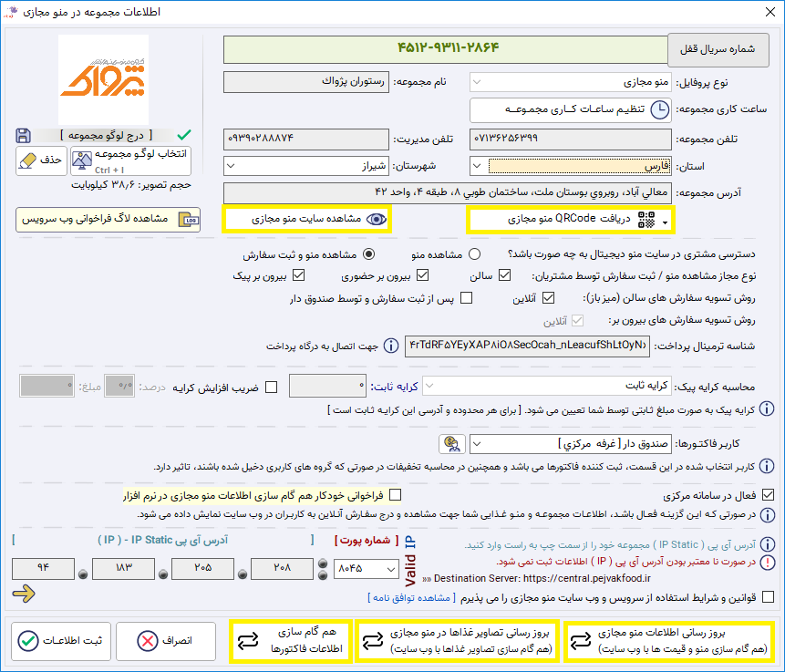Click the نام مجموعه input field
The width and height of the screenshot is (785, 672).
point(306,82)
